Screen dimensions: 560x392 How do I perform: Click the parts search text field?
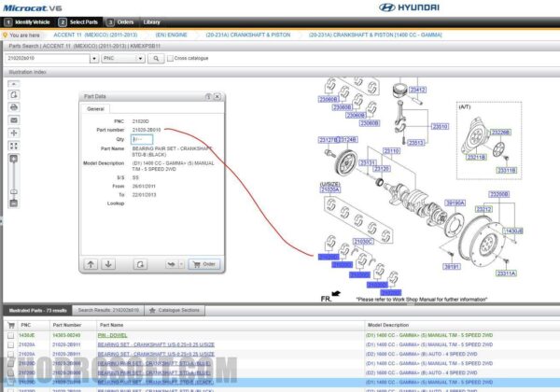[48, 58]
